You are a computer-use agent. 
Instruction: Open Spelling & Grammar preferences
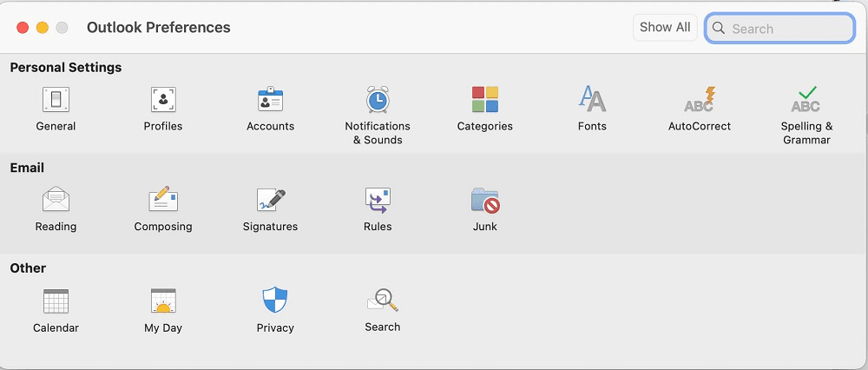pyautogui.click(x=806, y=101)
